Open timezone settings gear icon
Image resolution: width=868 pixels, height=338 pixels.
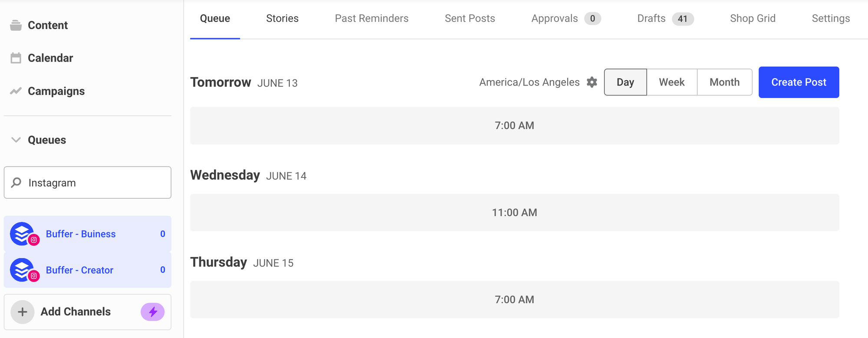(592, 82)
